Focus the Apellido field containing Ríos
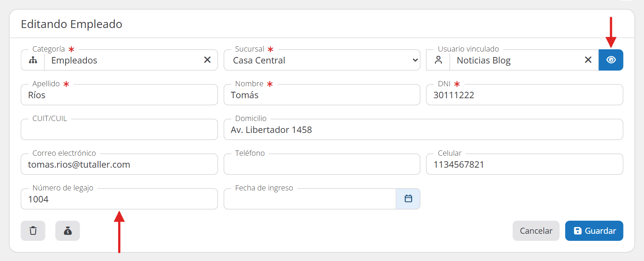This screenshot has width=644, height=261. 119,95
